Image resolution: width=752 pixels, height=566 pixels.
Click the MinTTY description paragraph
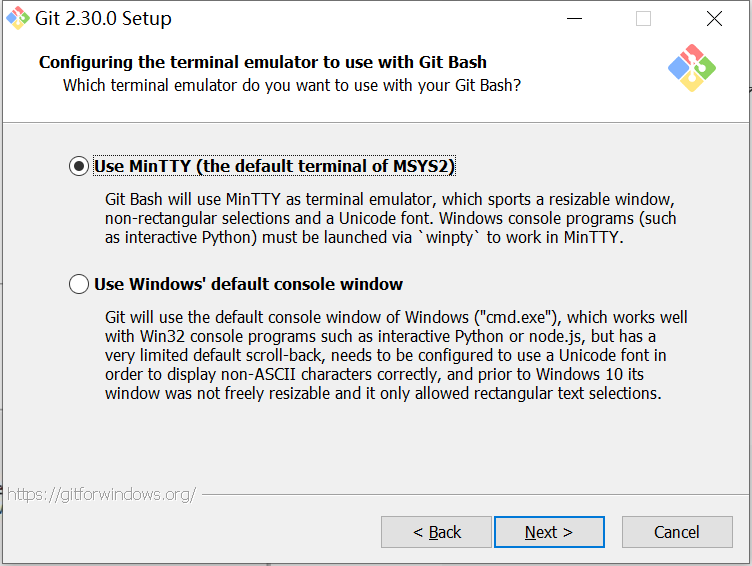(390, 217)
